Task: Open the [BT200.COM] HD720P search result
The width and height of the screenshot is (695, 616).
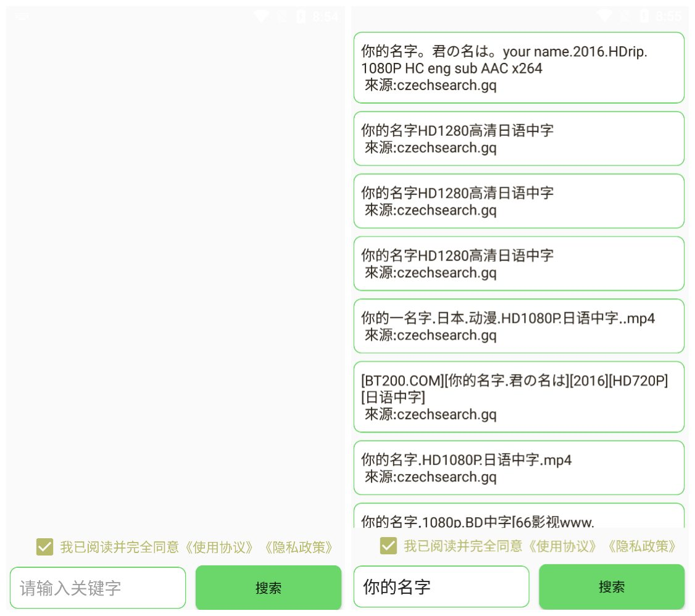Action: coord(519,397)
